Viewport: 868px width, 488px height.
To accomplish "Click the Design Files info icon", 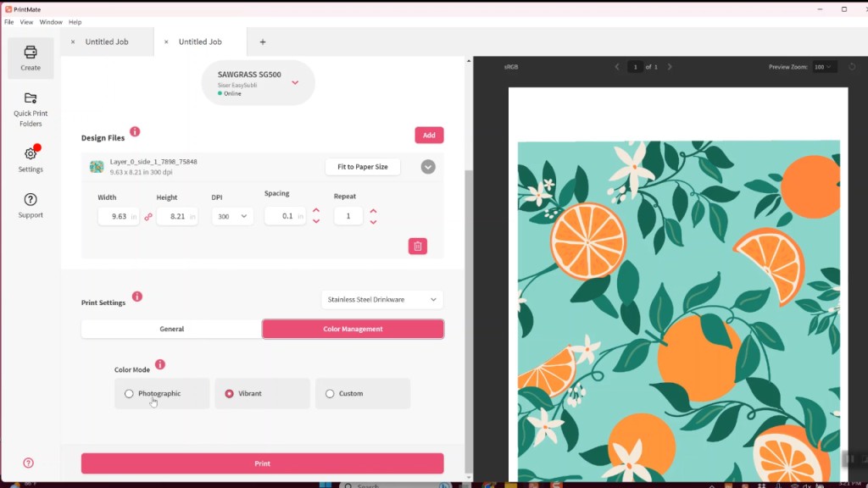I will click(136, 130).
